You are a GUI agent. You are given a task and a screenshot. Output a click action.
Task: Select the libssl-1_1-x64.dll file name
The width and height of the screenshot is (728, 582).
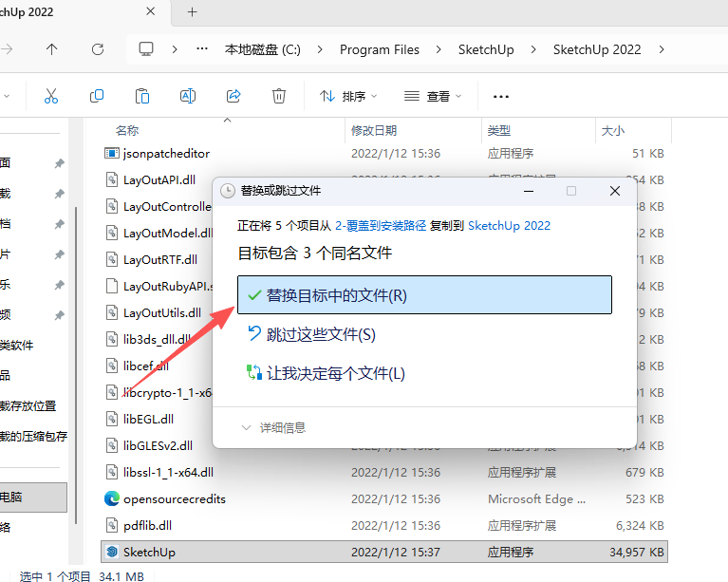169,473
